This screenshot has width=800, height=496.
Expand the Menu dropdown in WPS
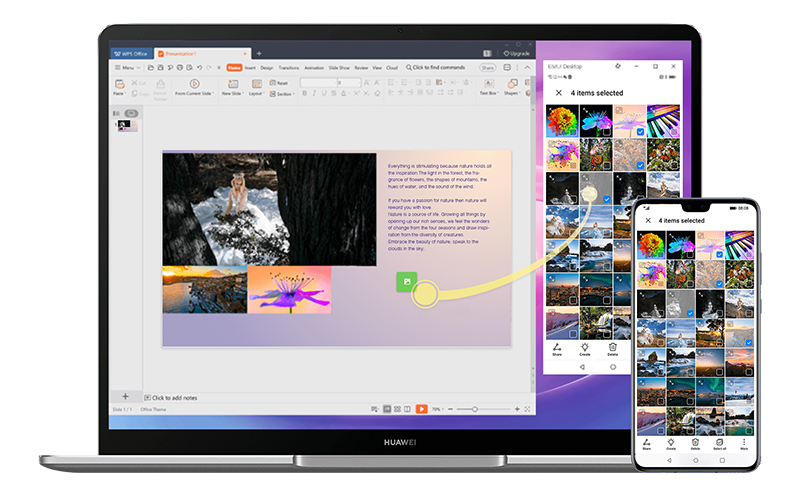point(127,67)
